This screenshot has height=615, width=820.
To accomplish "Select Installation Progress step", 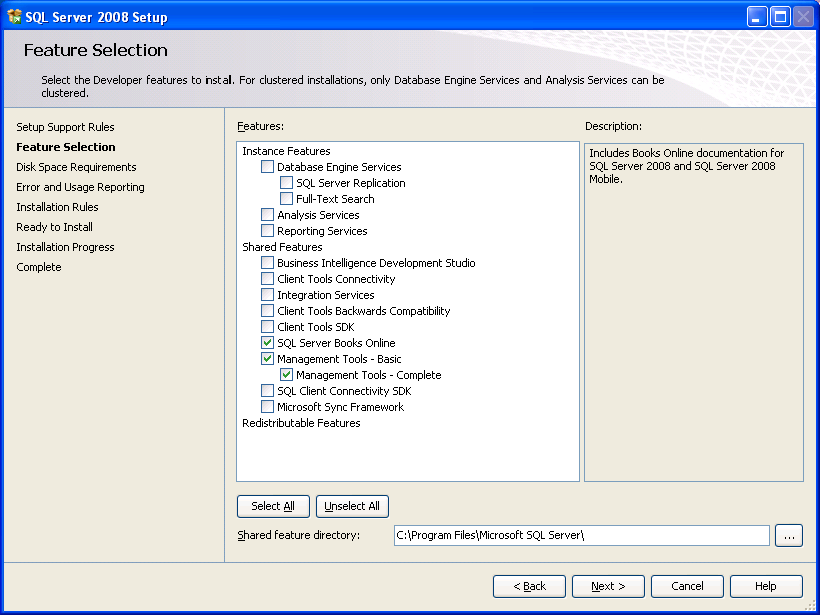I will point(65,247).
